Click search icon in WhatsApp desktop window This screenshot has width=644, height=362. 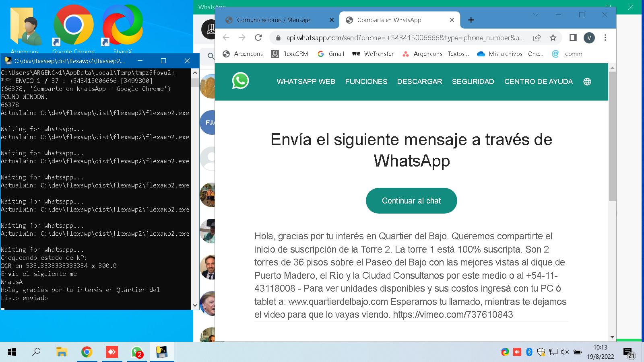[211, 56]
